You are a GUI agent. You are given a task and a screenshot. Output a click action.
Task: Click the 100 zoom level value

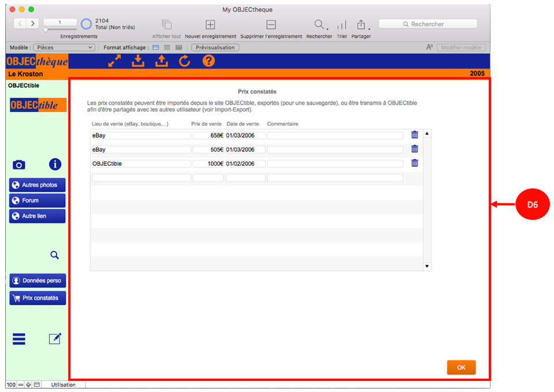click(x=12, y=384)
